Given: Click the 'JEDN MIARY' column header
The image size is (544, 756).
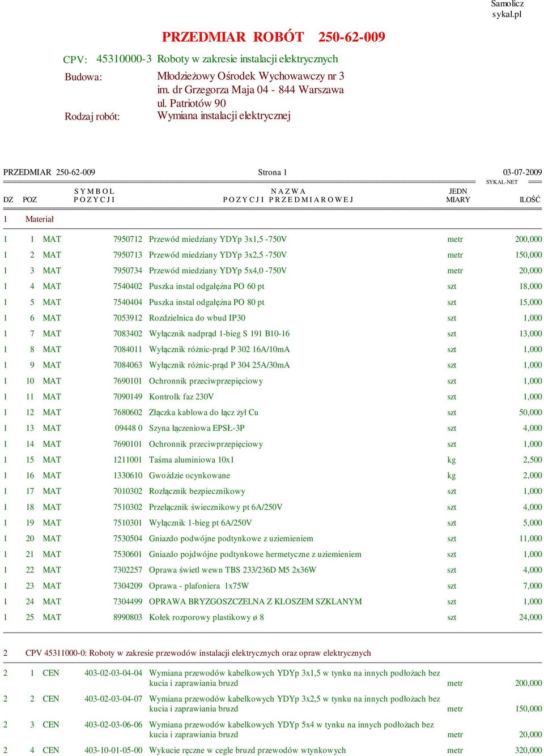Looking at the screenshot, I should click(458, 195).
